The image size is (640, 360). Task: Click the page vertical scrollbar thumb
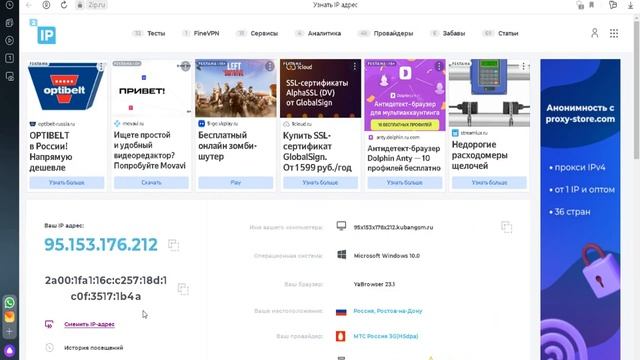[636, 90]
